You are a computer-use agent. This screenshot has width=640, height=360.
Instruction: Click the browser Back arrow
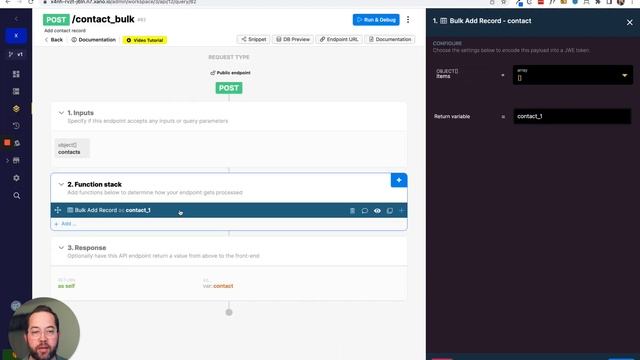coord(8,2)
